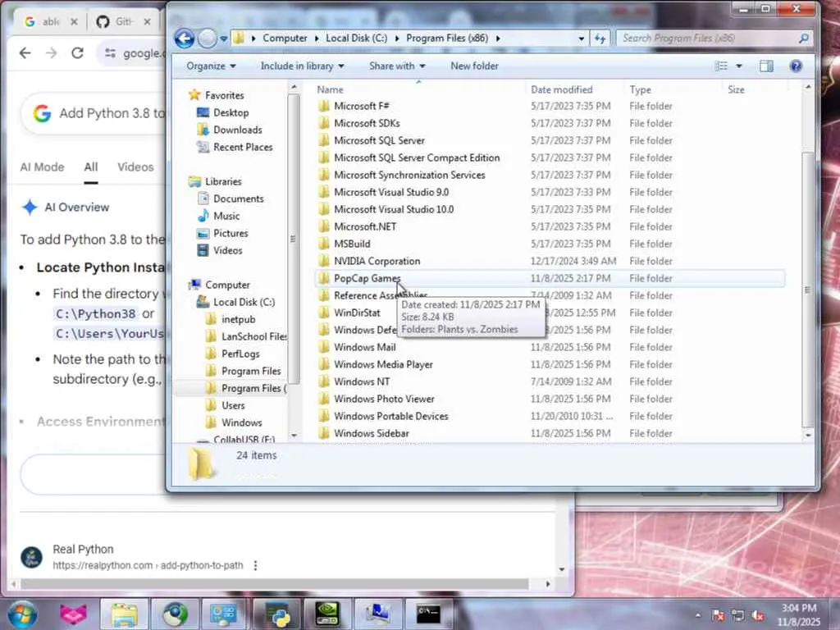Refresh the Program Files (x86) folder view
Image resolution: width=840 pixels, height=630 pixels.
point(600,39)
